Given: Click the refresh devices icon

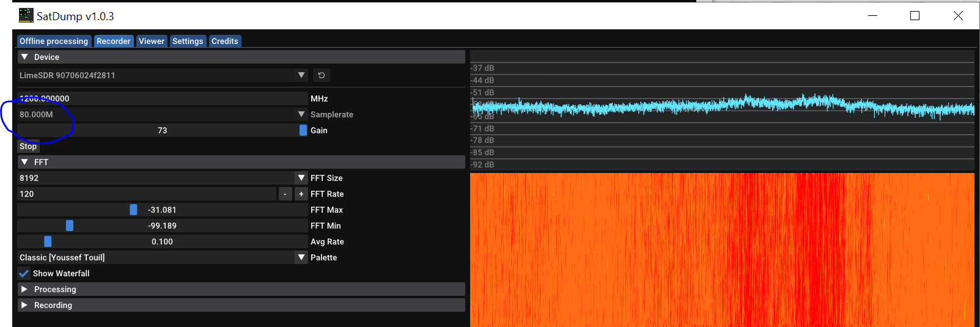Looking at the screenshot, I should click(x=321, y=75).
